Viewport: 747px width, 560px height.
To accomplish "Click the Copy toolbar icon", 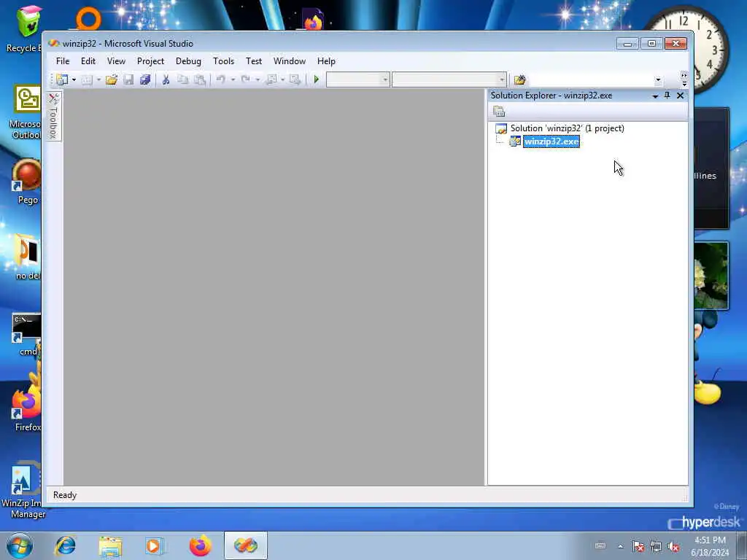I will tap(182, 79).
